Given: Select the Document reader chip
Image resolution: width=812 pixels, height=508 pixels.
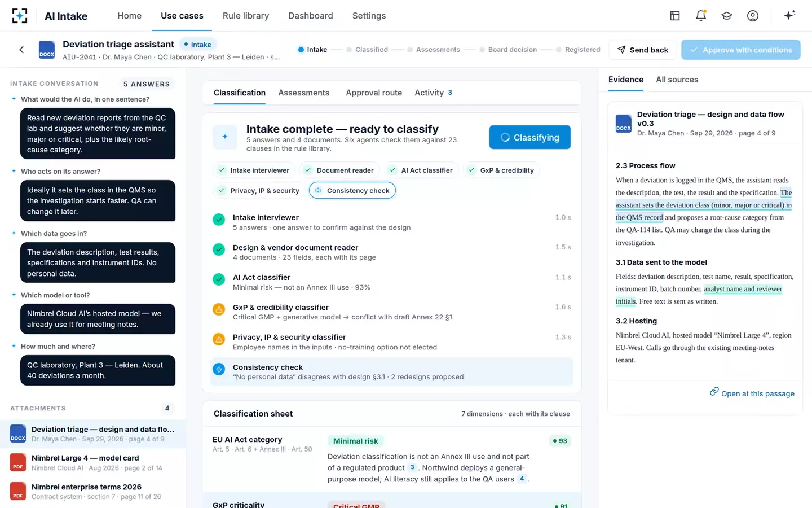Looking at the screenshot, I should point(339,170).
